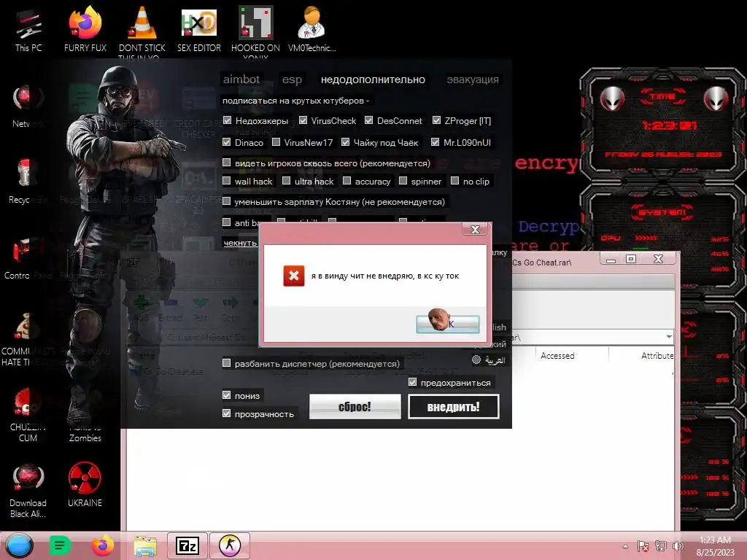The width and height of the screenshot is (747, 560).
Task: Uncheck the VirusCheck checkbox
Action: (303, 120)
